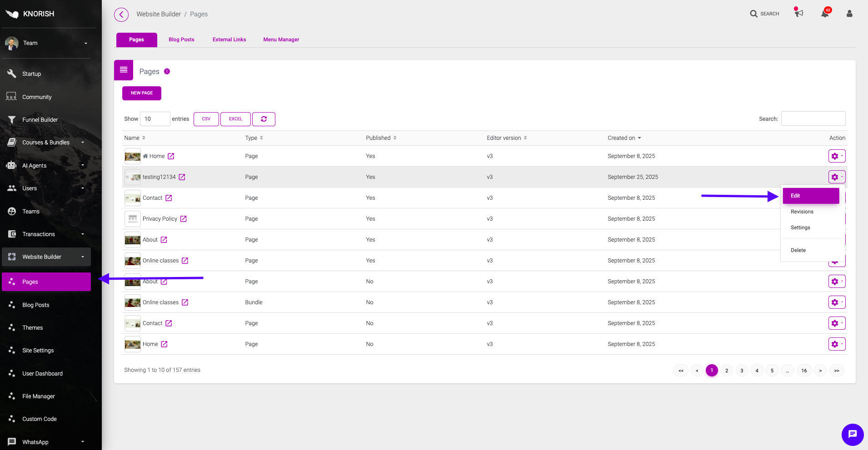The image size is (868, 450).
Task: Open external link icon beside Privacy Policy
Action: (184, 219)
